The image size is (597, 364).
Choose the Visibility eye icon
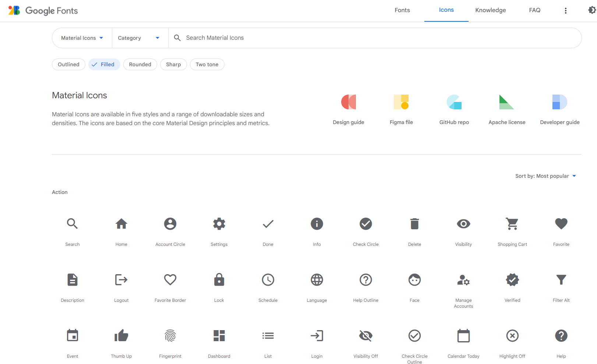(x=464, y=224)
